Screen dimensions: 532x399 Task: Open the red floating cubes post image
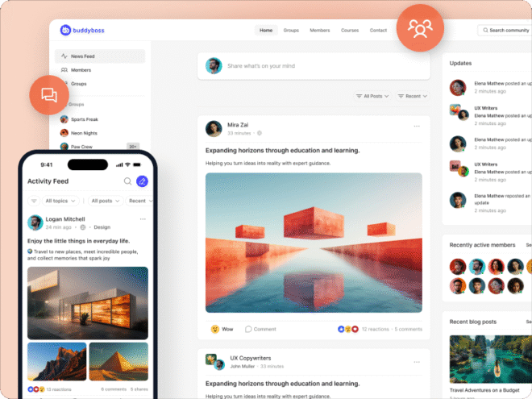(314, 243)
